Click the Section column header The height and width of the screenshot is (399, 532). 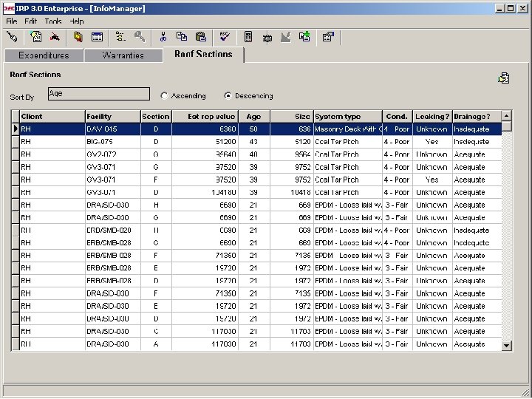[156, 117]
